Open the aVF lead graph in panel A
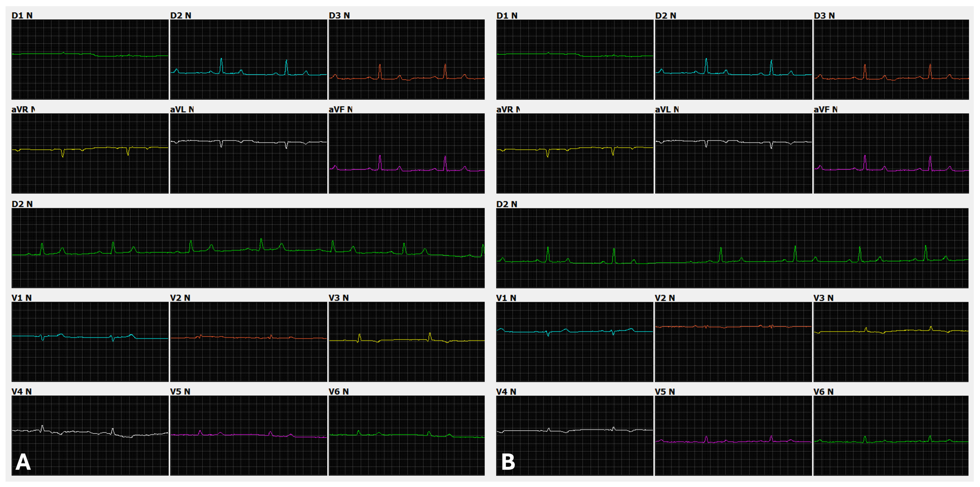This screenshot has height=487, width=980. tap(407, 153)
